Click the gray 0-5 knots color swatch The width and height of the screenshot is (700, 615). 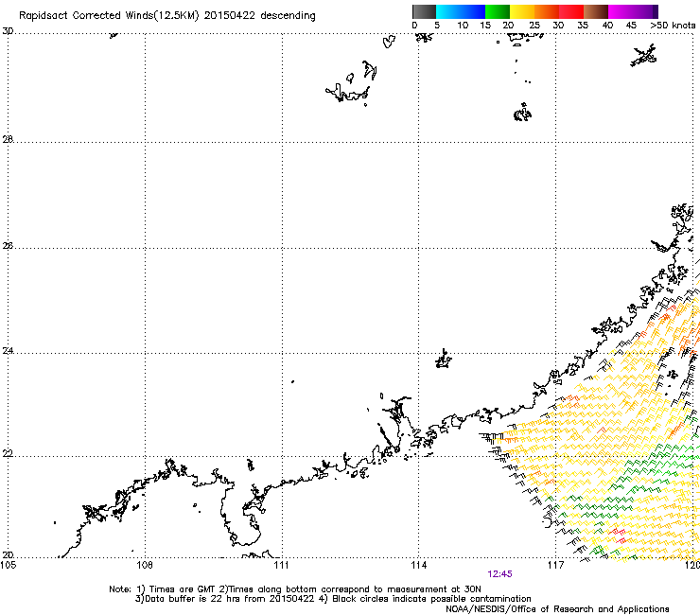(x=424, y=11)
